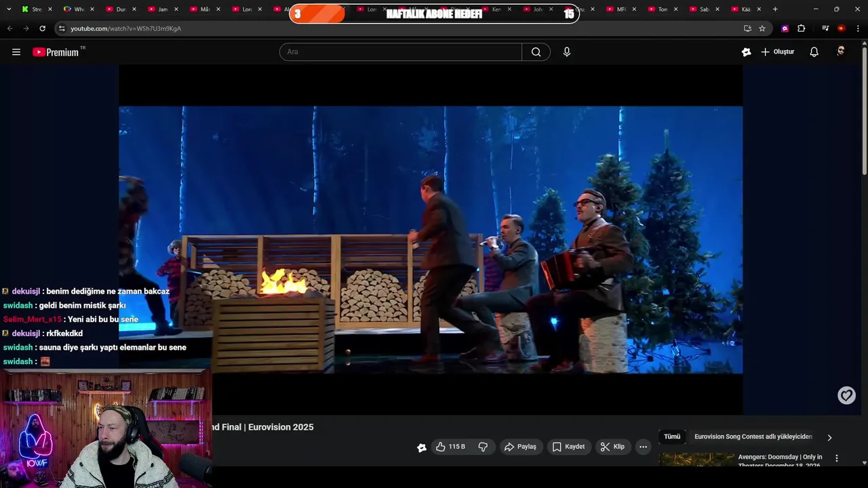Start voice search with the microphone
The height and width of the screenshot is (488, 868).
click(x=567, y=52)
